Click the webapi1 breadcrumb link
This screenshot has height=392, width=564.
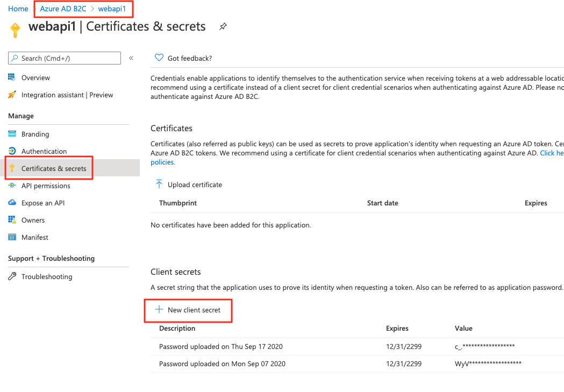[112, 9]
